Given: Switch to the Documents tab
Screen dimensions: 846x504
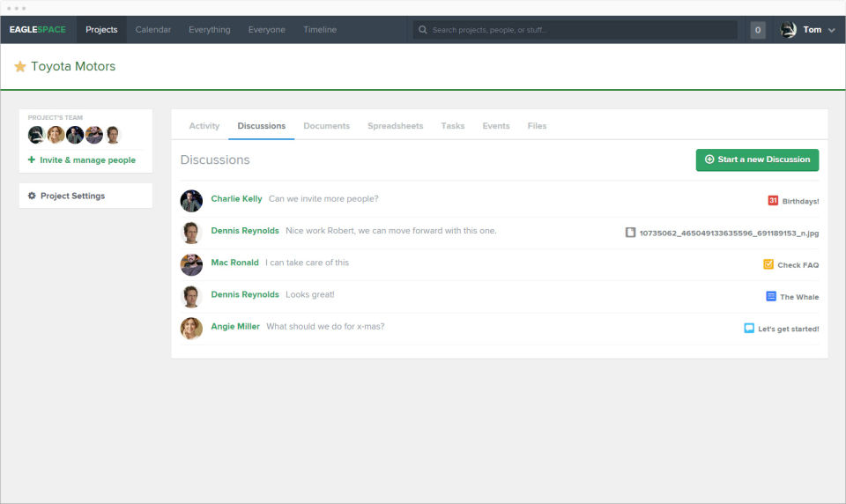Looking at the screenshot, I should 326,126.
